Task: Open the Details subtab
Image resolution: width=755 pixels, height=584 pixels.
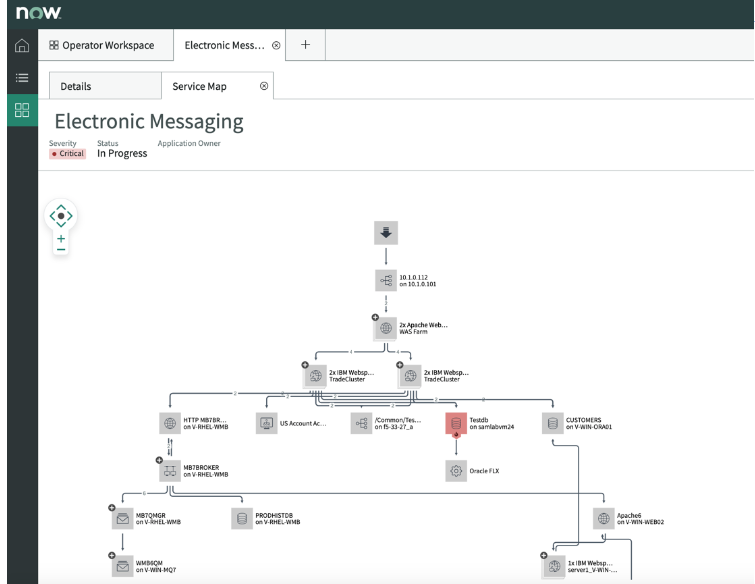Action: [76, 87]
